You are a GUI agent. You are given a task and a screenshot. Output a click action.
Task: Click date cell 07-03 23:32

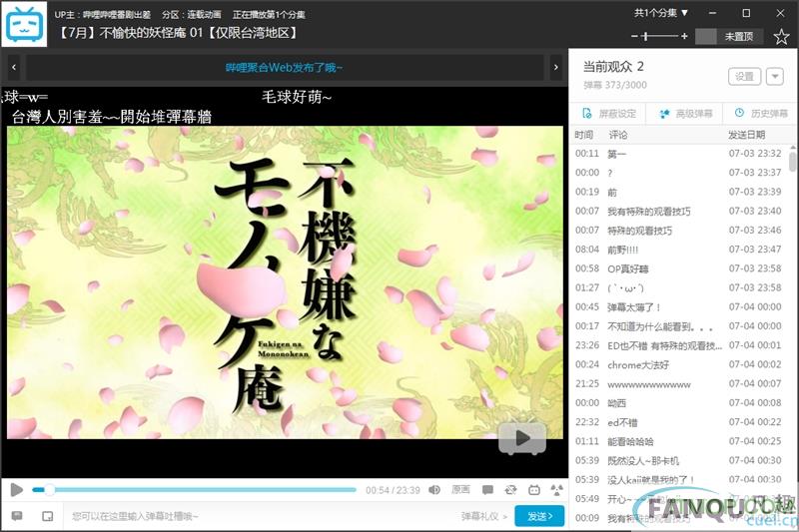(x=755, y=154)
